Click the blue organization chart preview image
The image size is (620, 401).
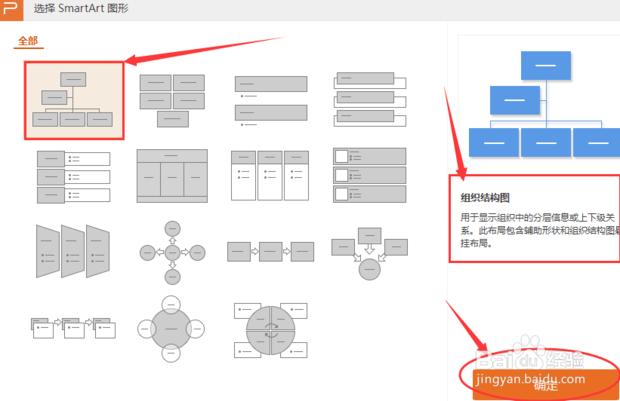[544, 104]
